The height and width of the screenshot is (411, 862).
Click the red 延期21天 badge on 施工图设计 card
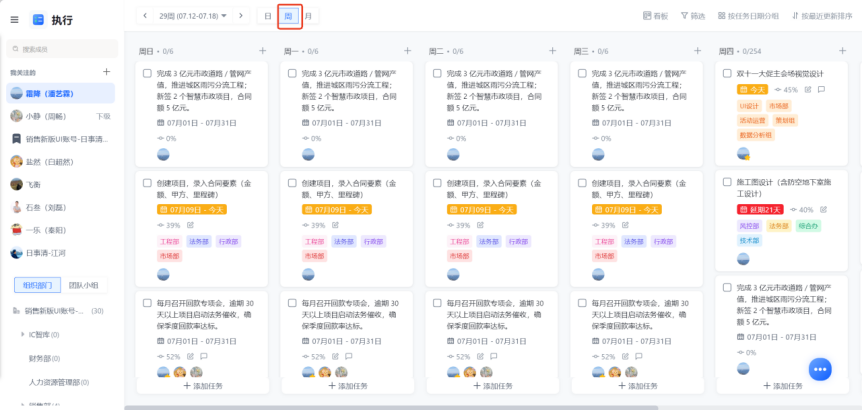(x=760, y=209)
